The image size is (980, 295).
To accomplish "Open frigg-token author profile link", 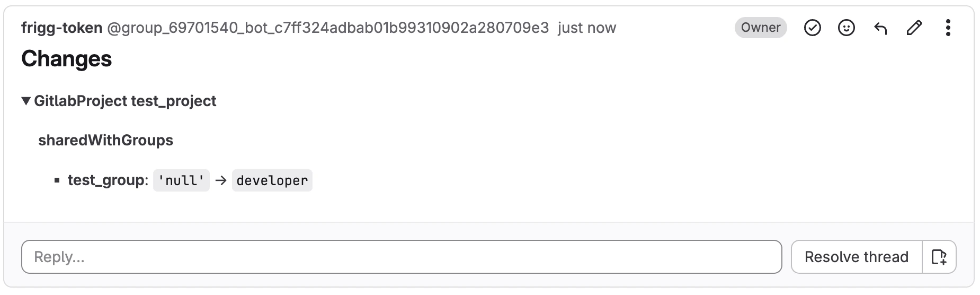I will [61, 28].
